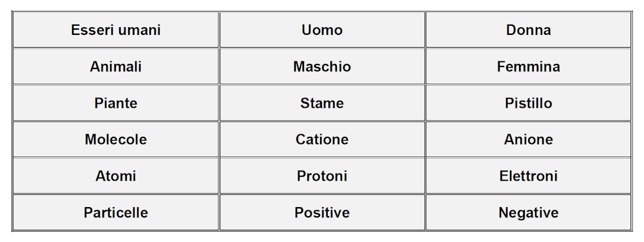
Task: Click the word Elettroni text
Action: [528, 176]
